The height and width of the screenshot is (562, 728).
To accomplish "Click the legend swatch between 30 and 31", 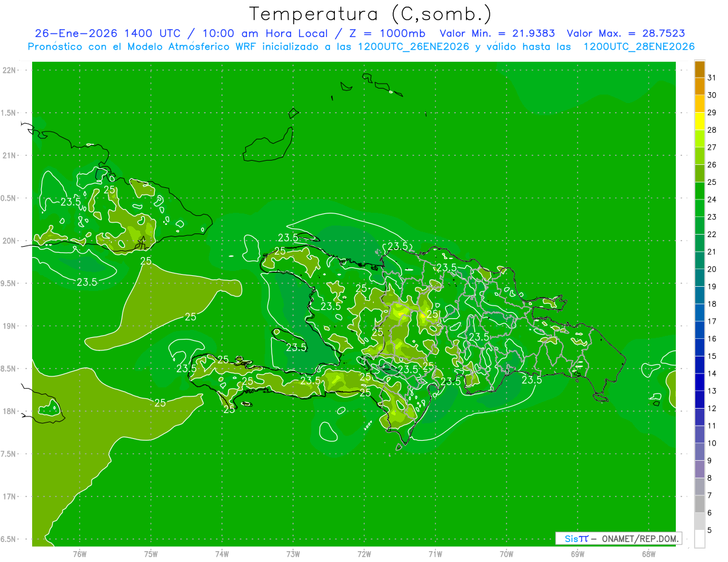I will coord(699,86).
